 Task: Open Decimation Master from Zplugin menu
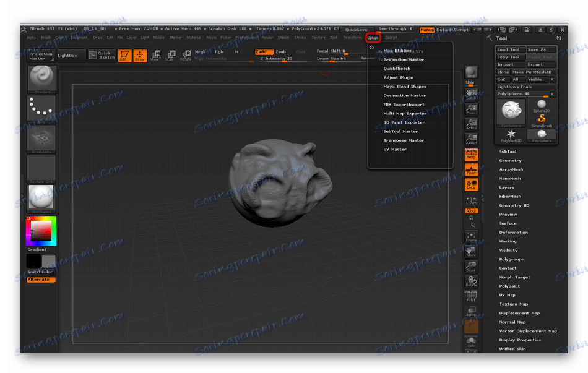click(404, 95)
